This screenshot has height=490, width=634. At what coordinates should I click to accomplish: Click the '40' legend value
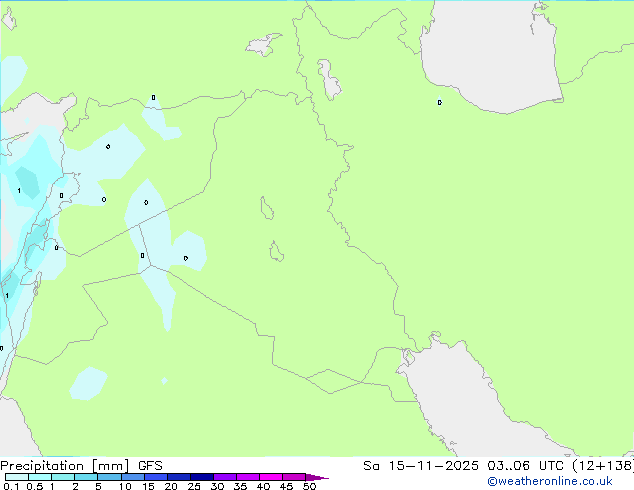click(263, 486)
